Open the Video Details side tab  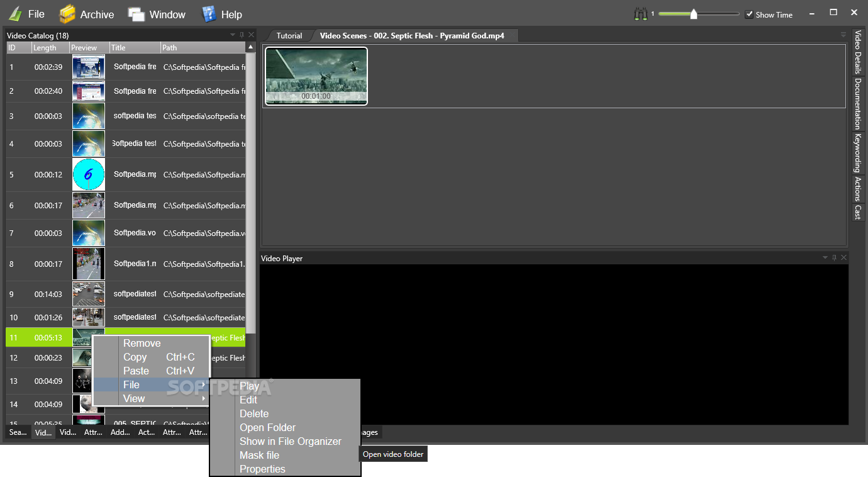coord(857,52)
